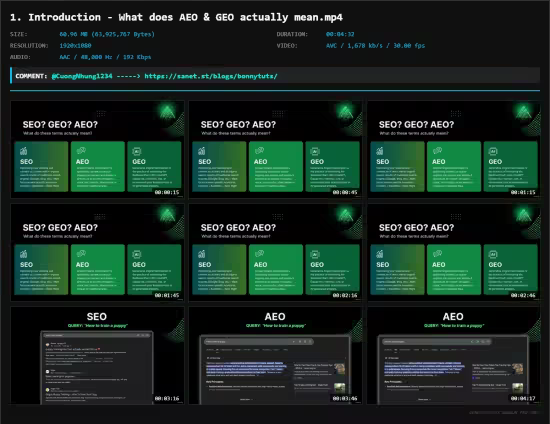Click the QUERY caption in 00:04:17 thumbnail
This screenshot has height=424, width=550.
(x=454, y=326)
